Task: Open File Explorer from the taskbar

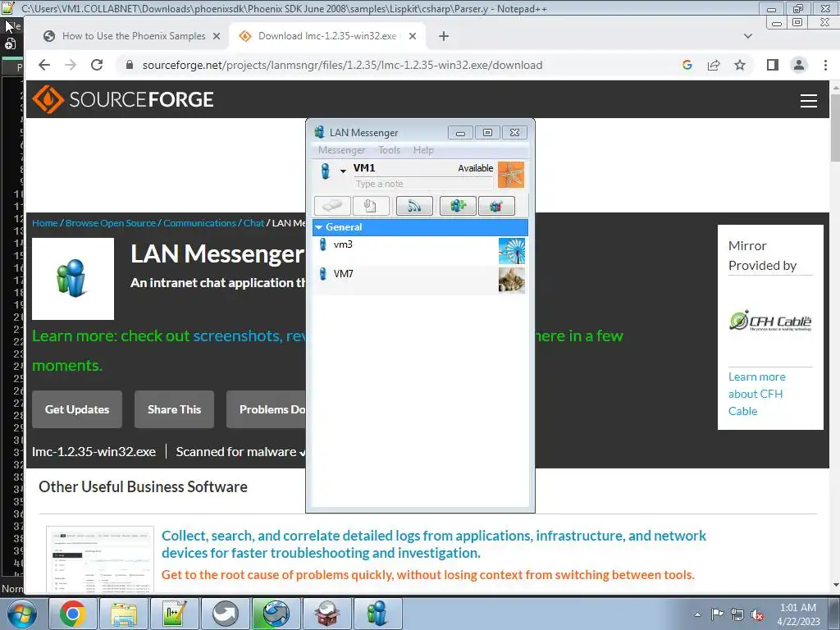Action: pos(124,614)
